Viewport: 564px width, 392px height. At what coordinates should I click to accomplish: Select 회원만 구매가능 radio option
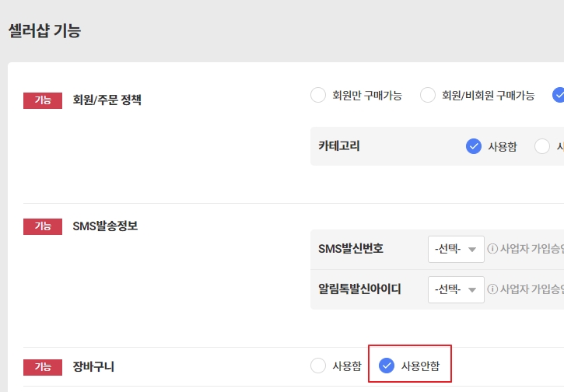tap(318, 96)
